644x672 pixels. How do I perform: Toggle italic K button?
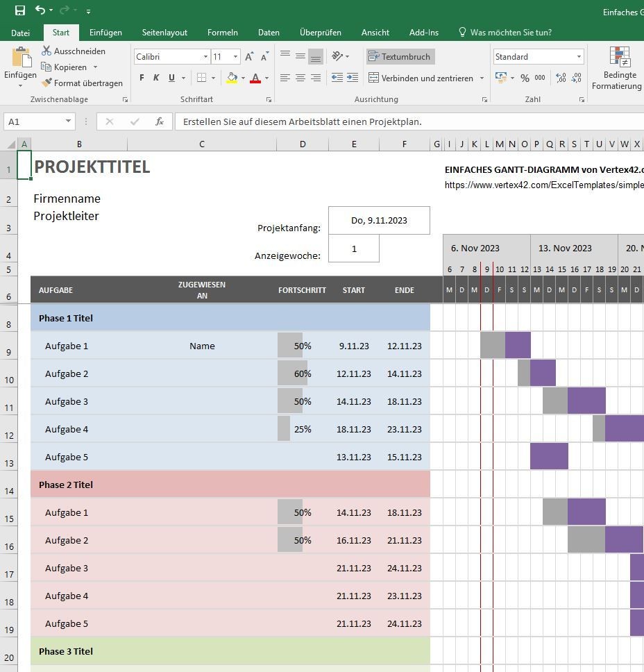point(156,78)
